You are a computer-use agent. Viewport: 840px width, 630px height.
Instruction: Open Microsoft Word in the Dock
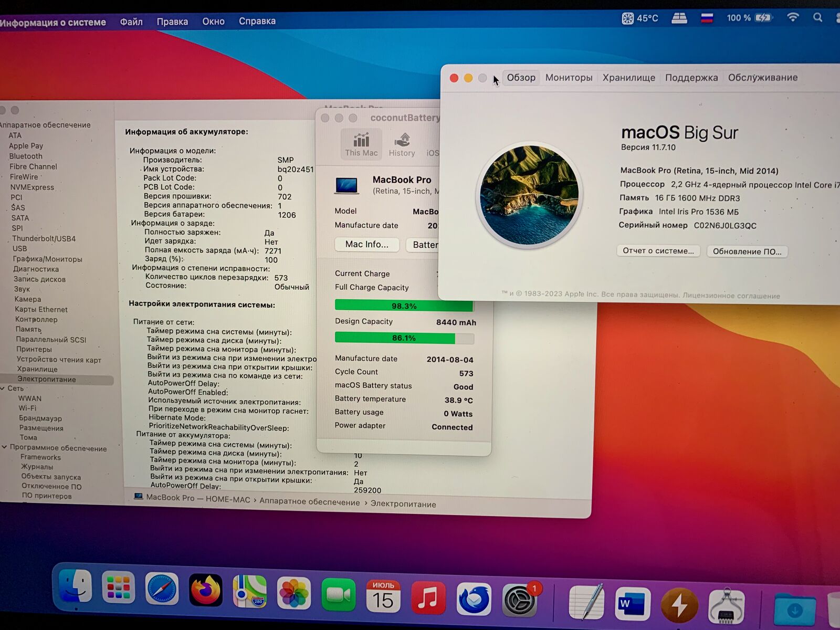point(633,604)
